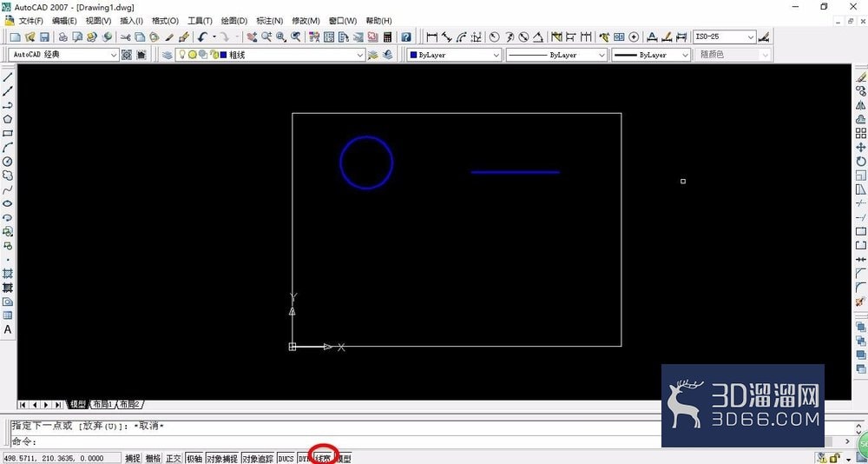868x464 pixels.
Task: Open the ByLayer color control dropdown
Action: click(x=454, y=55)
